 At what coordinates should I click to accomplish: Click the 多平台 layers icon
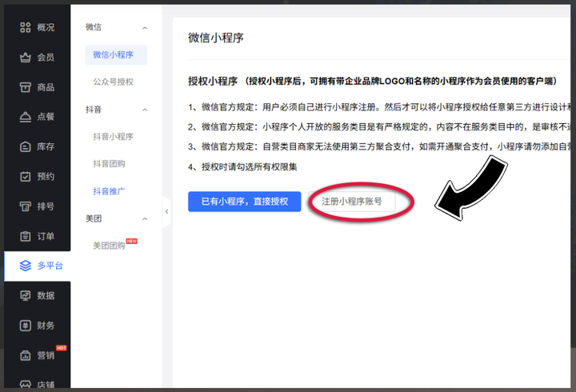(26, 266)
